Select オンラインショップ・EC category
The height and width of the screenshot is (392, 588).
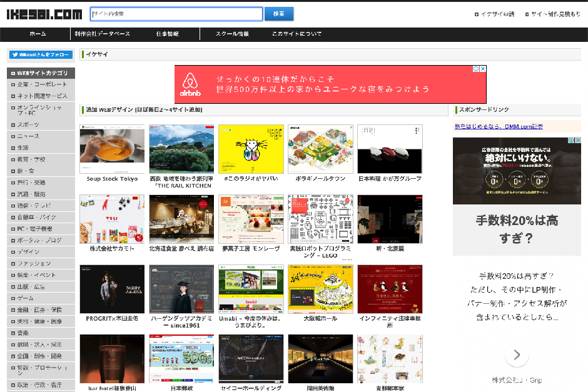(41, 110)
